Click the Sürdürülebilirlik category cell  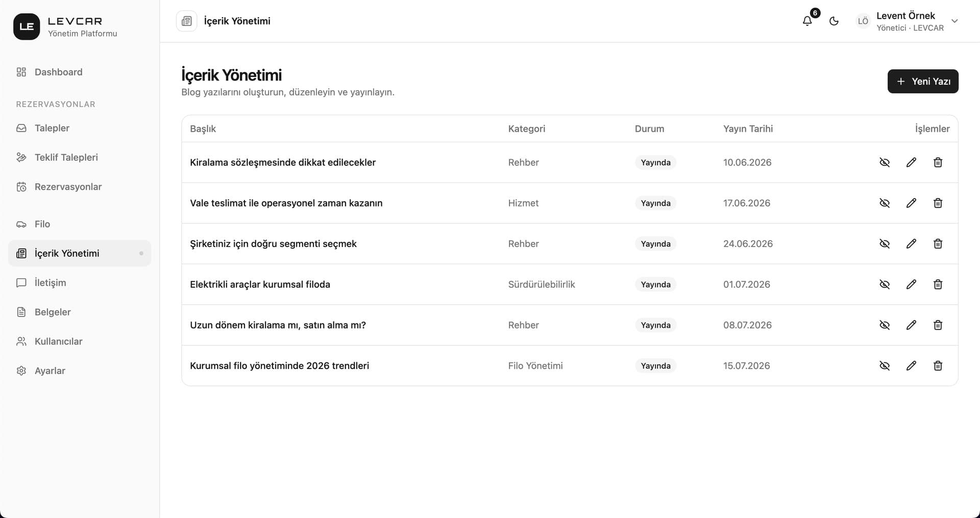[x=542, y=284]
